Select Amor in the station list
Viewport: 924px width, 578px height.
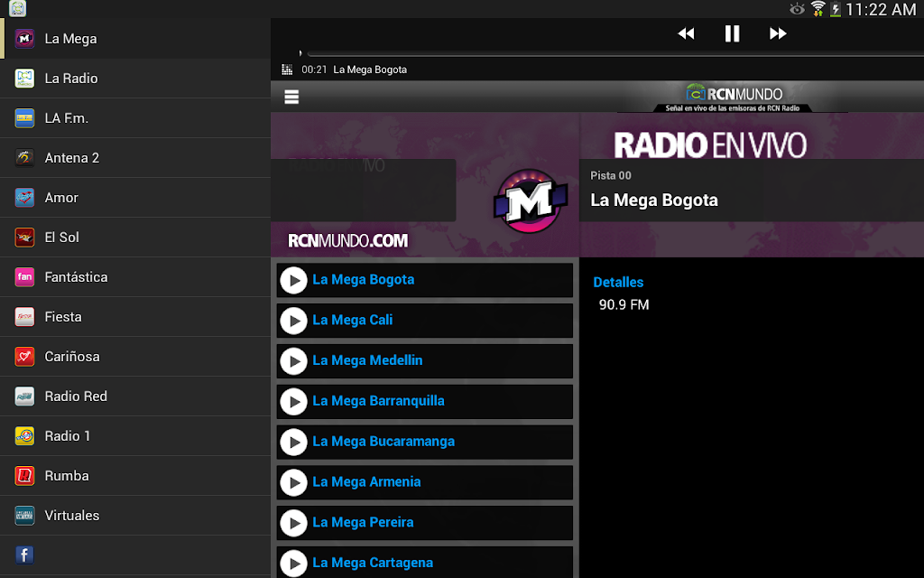point(135,198)
